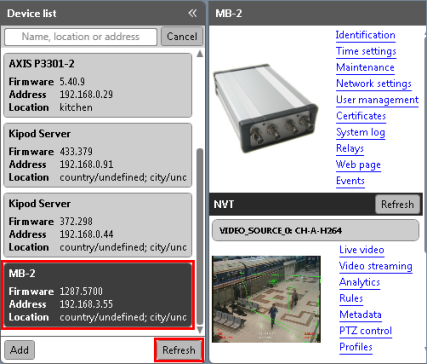The width and height of the screenshot is (427, 364).
Task: Click location value kitchen
Action: coord(76,108)
